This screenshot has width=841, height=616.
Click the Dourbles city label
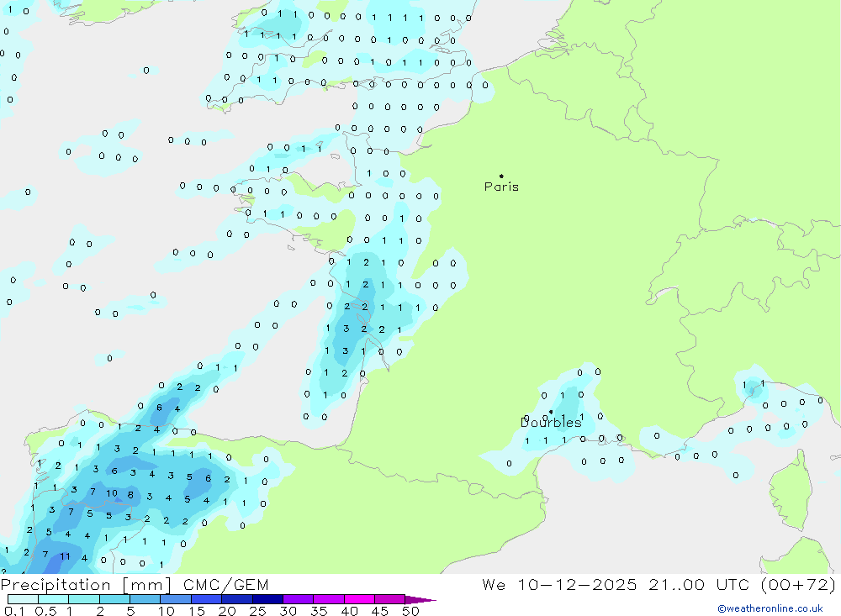pos(551,423)
